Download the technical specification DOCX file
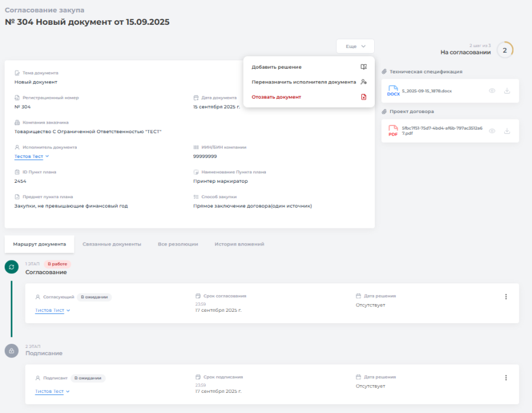The image size is (532, 413). pos(507,91)
